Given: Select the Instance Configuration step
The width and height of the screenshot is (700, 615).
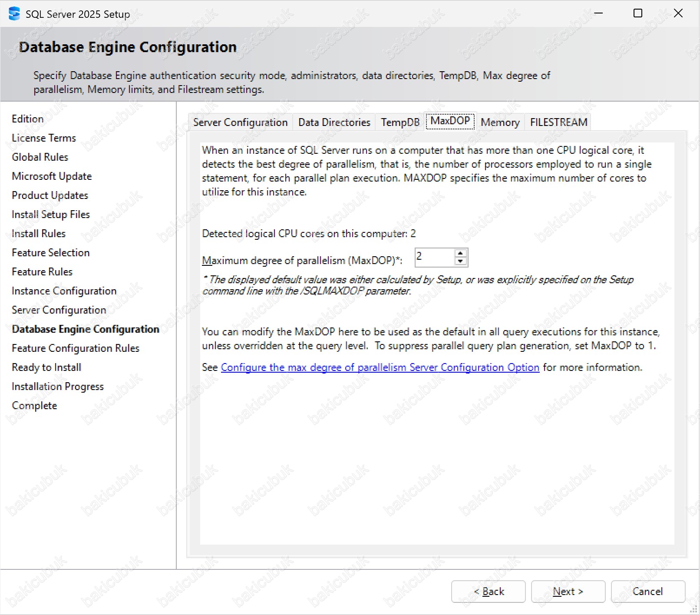Looking at the screenshot, I should 64,291.
